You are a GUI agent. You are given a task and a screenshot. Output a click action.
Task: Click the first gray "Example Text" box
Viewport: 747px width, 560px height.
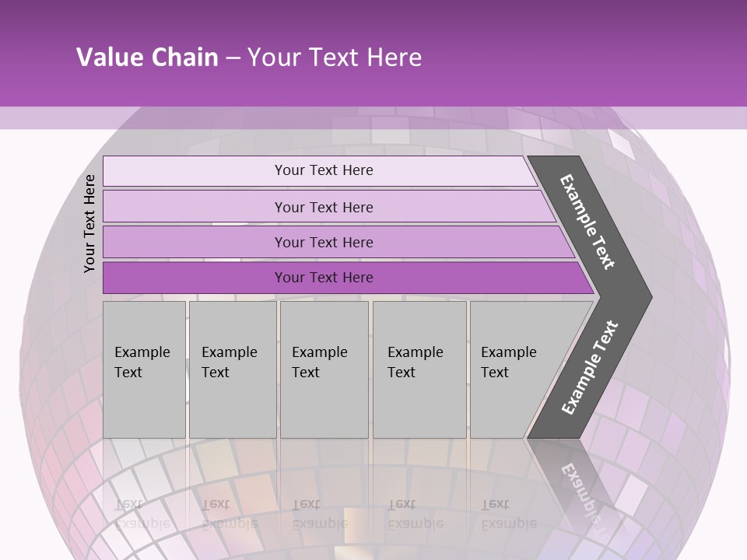point(144,369)
